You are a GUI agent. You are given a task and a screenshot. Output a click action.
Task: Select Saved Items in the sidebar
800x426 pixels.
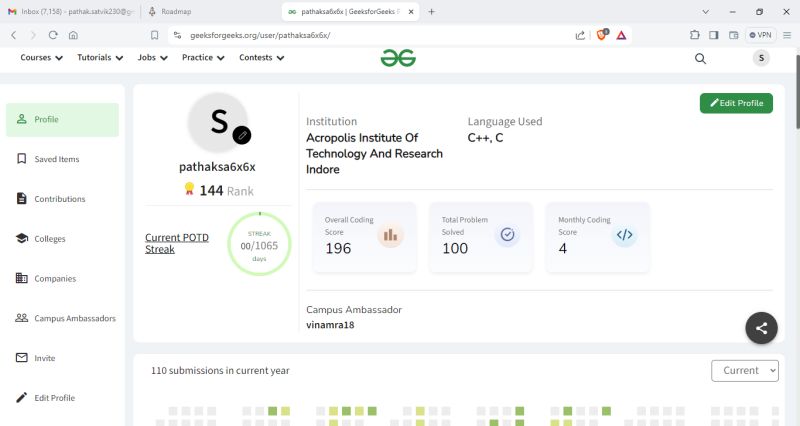tap(57, 159)
